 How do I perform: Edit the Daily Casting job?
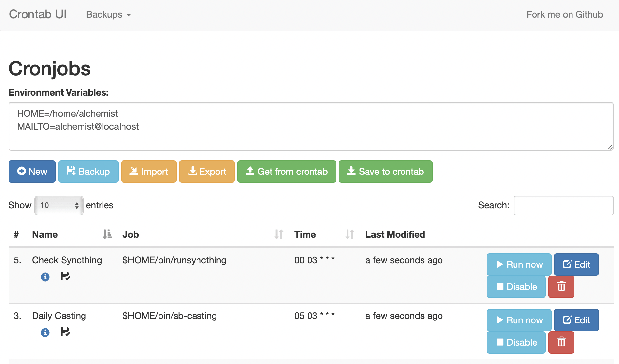coord(576,320)
